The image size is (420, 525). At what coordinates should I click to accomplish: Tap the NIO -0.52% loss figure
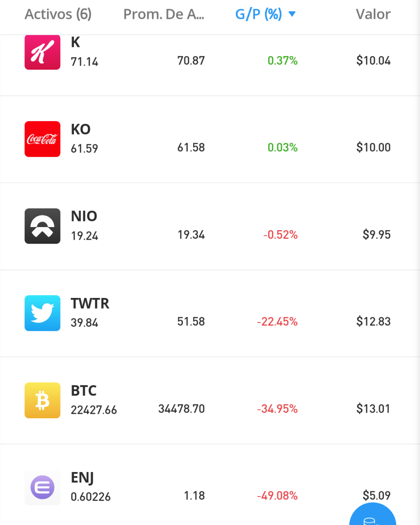point(280,235)
